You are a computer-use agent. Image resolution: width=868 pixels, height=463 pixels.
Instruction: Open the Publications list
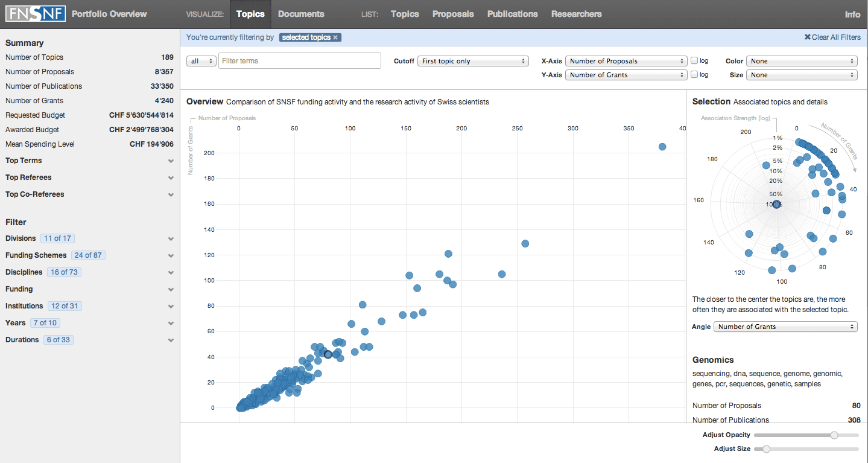(x=513, y=14)
